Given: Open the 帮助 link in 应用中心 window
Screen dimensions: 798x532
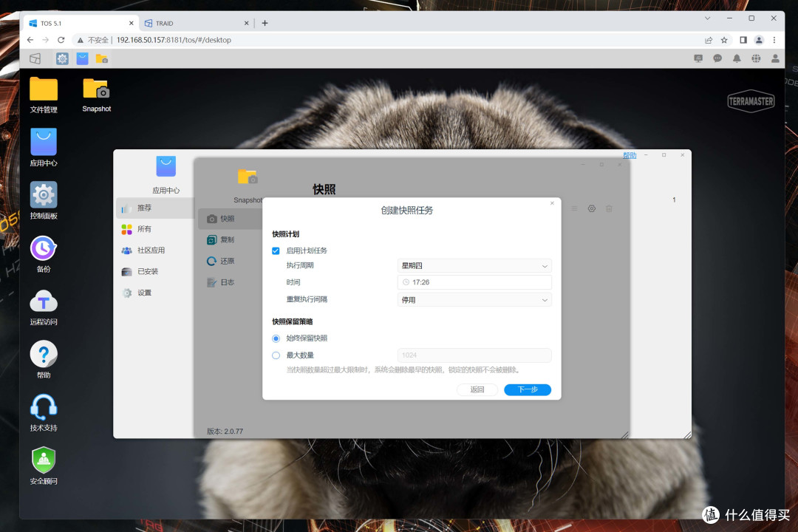Looking at the screenshot, I should click(630, 155).
